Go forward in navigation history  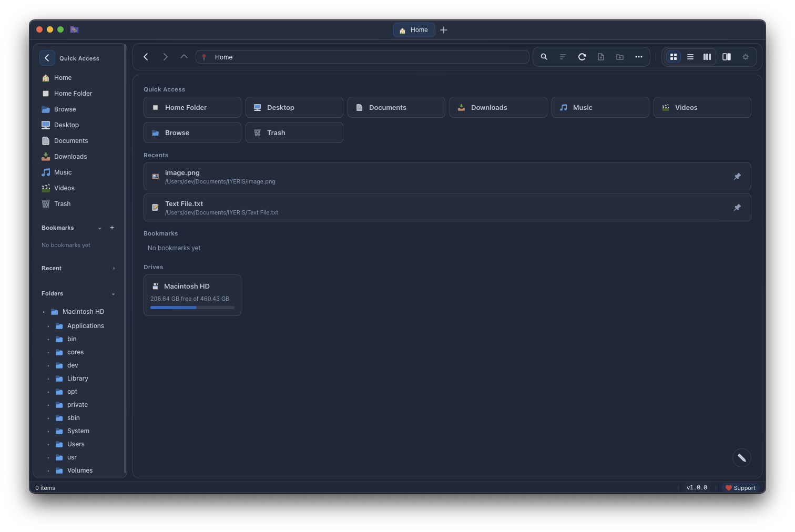[165, 57]
